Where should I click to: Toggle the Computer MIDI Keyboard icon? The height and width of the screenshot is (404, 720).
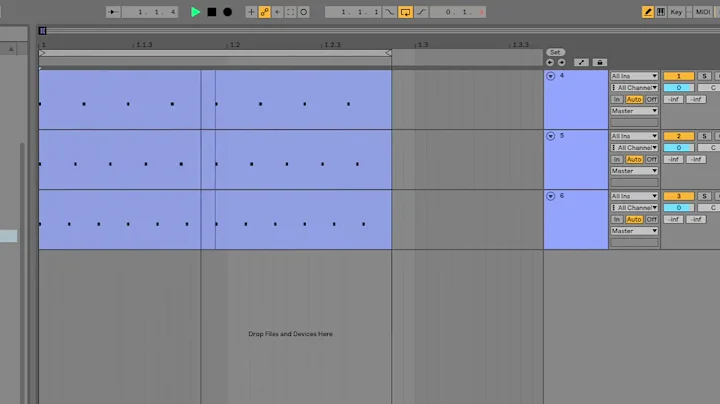661,12
